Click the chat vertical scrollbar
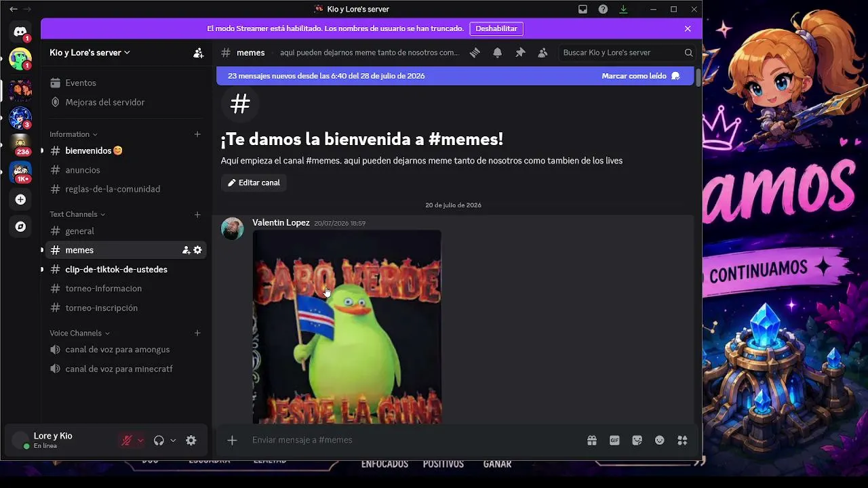Screen dimensions: 868x488 tap(698, 77)
